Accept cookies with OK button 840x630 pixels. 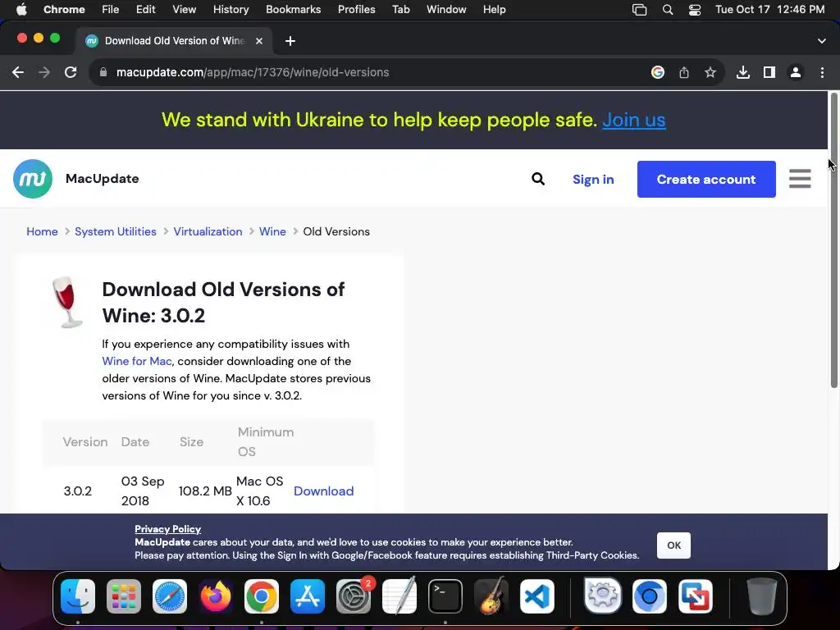pyautogui.click(x=673, y=546)
